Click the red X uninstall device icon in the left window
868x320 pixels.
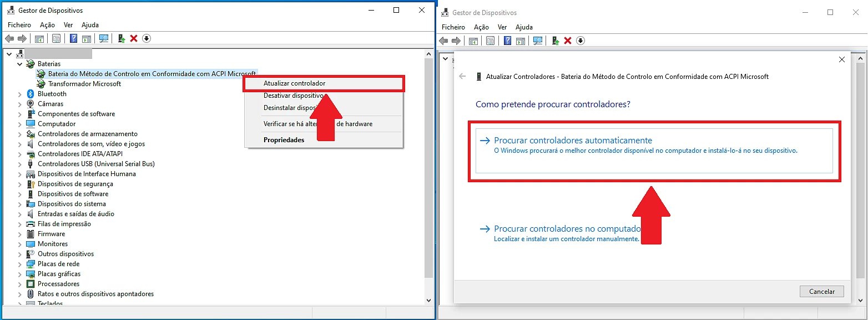(134, 38)
